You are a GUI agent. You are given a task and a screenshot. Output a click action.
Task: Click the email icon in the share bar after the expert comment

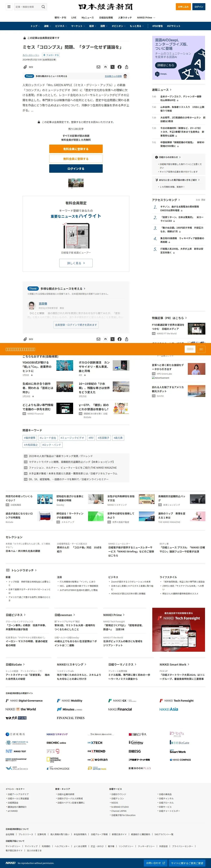point(98,339)
